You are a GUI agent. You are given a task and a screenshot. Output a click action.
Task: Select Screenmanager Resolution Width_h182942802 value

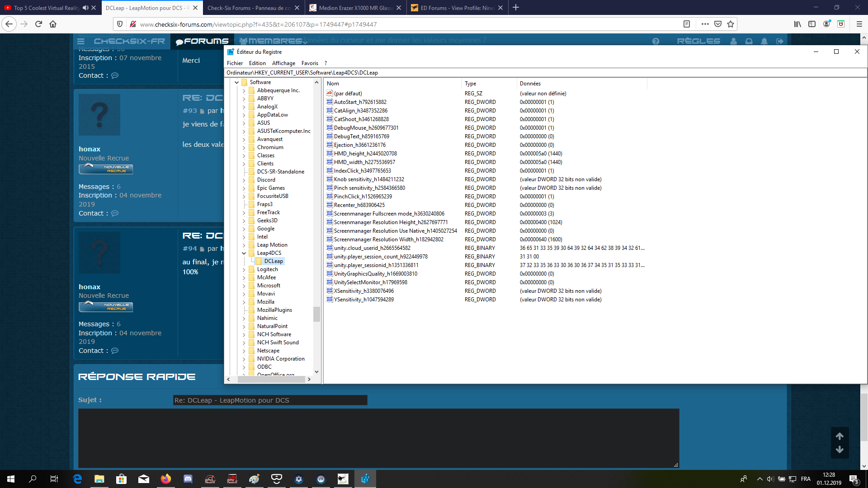[388, 239]
